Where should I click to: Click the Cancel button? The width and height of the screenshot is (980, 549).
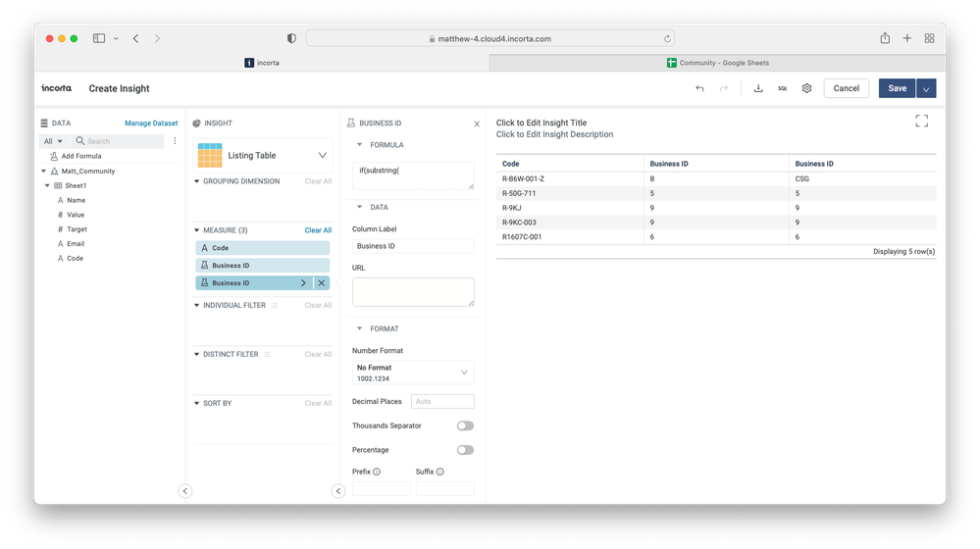[846, 88]
